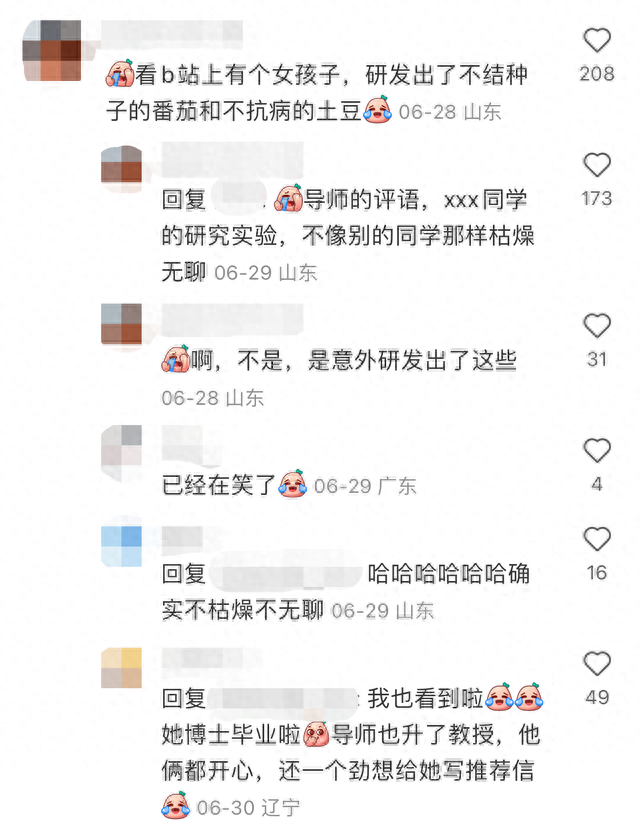Open the top commenter's avatar
This screenshot has height=831, width=640.
click(52, 50)
